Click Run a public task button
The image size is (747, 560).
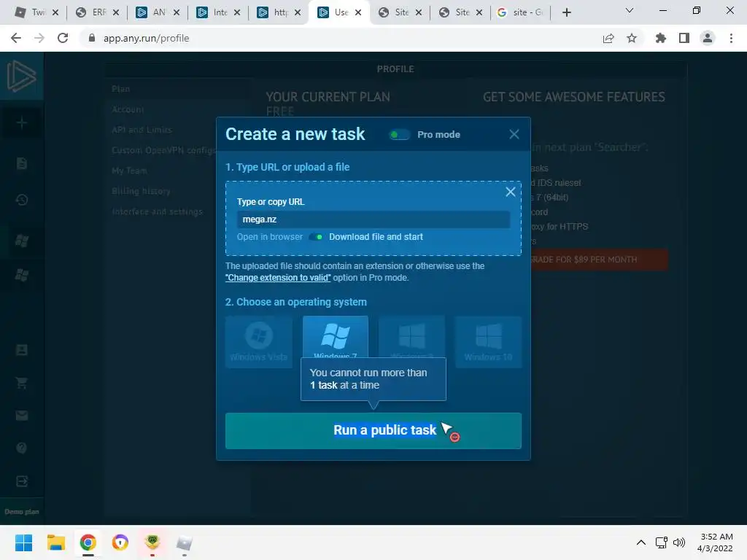[373, 430]
